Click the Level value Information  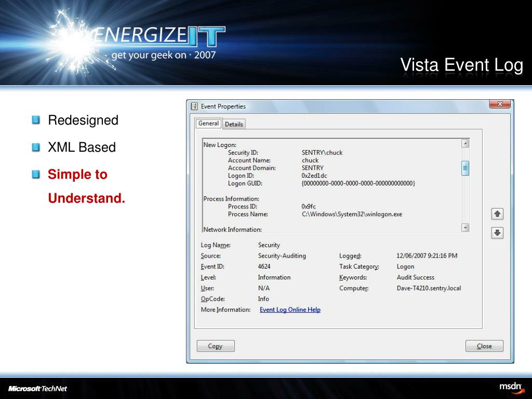(x=274, y=277)
